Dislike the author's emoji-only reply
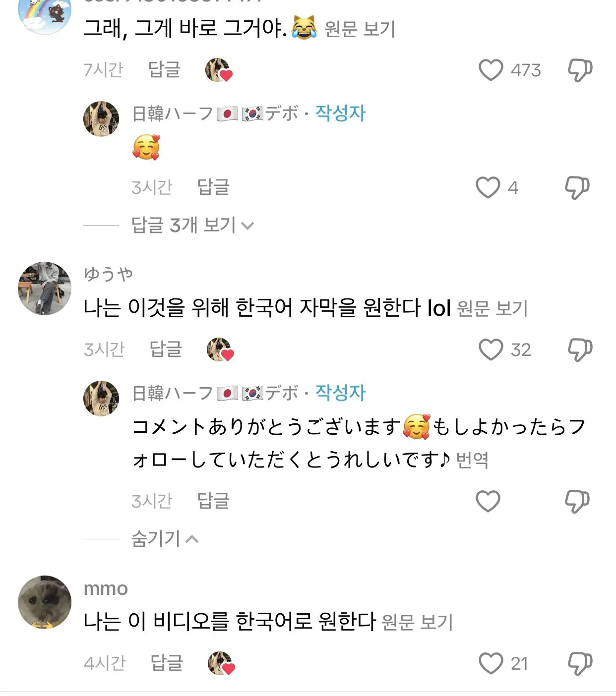616x696 pixels. click(x=577, y=187)
